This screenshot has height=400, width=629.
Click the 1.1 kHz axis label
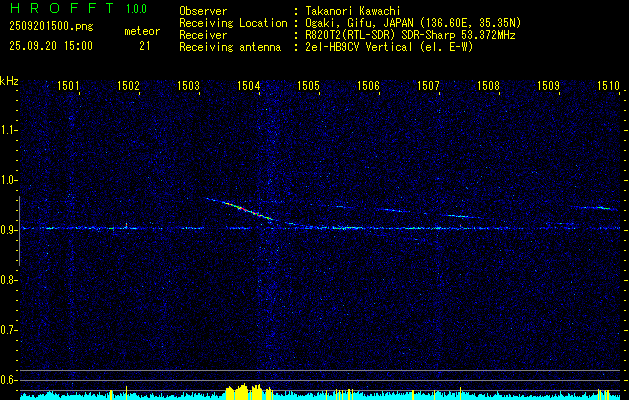(x=7, y=130)
